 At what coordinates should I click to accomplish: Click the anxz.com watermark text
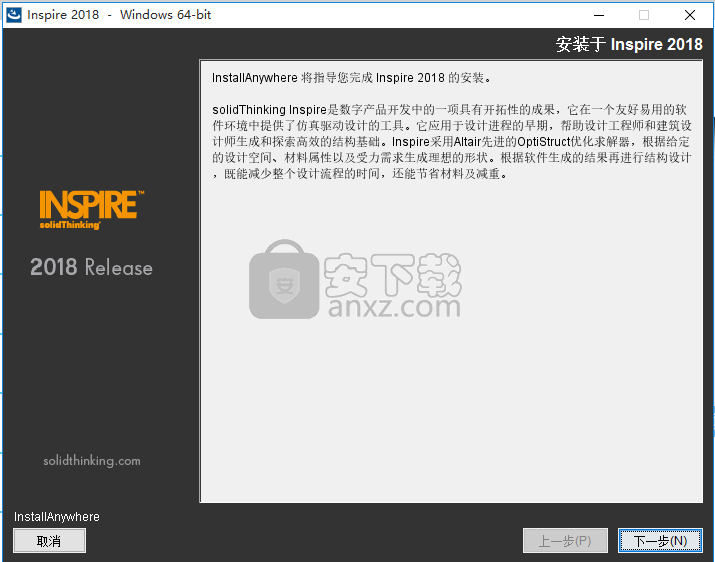click(393, 307)
